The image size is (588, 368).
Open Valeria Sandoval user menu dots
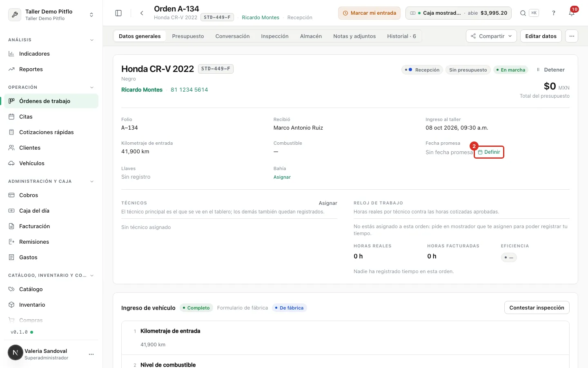pos(91,354)
